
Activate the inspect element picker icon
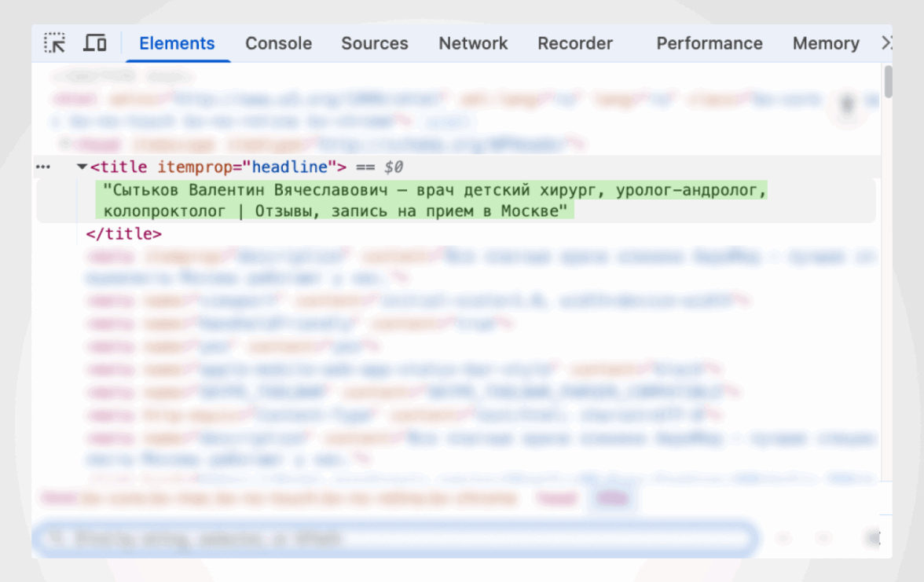pyautogui.click(x=54, y=43)
